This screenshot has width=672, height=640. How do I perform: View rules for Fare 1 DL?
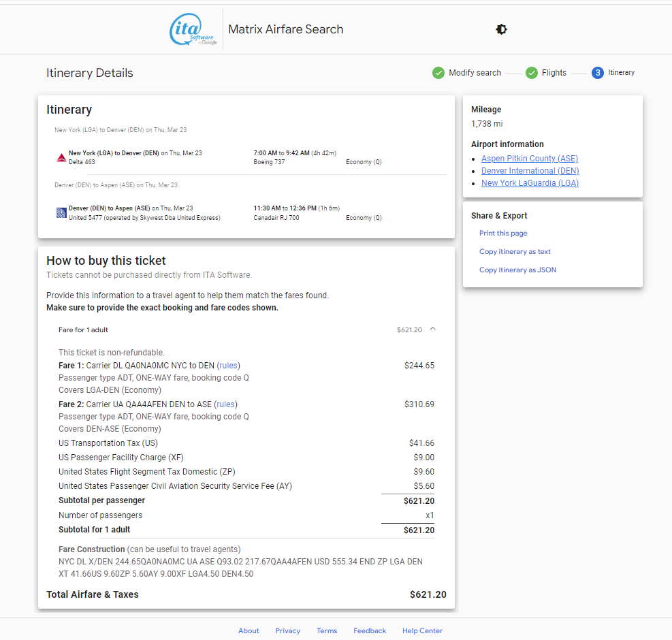point(229,366)
